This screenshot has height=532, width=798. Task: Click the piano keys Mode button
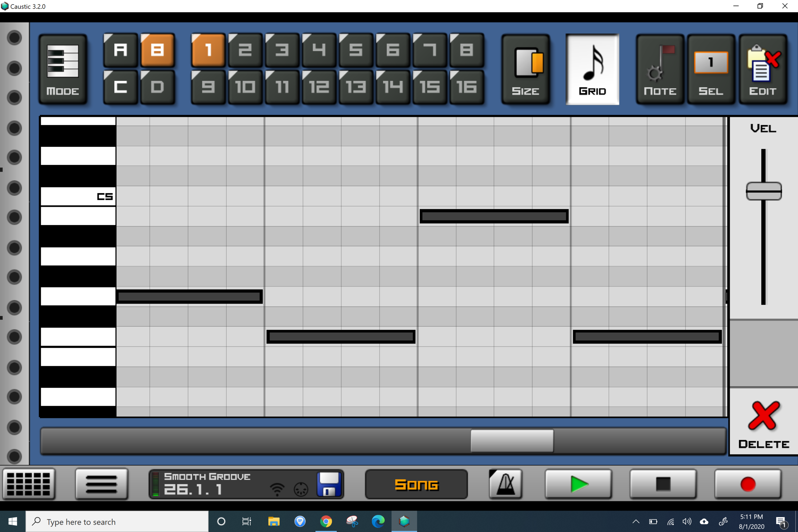coord(63,69)
